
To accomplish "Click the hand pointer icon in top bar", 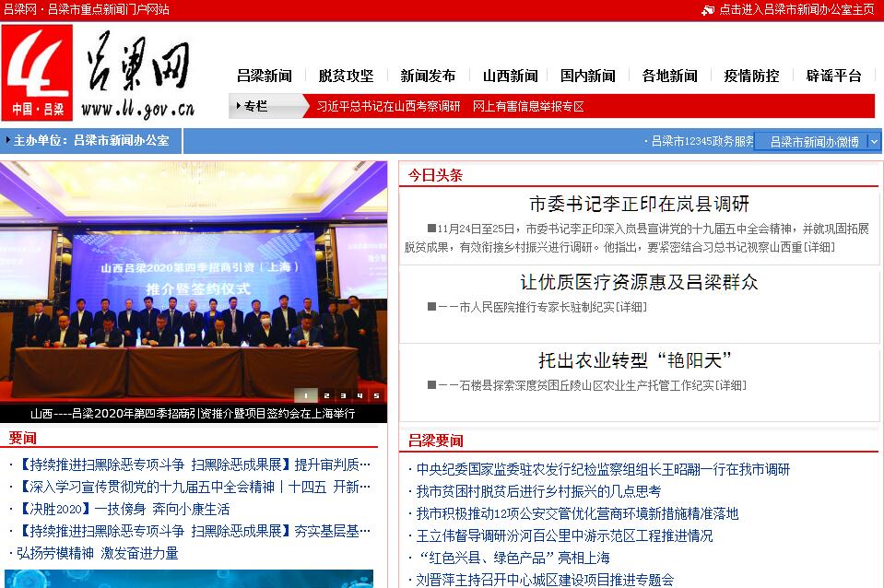I will coord(708,9).
